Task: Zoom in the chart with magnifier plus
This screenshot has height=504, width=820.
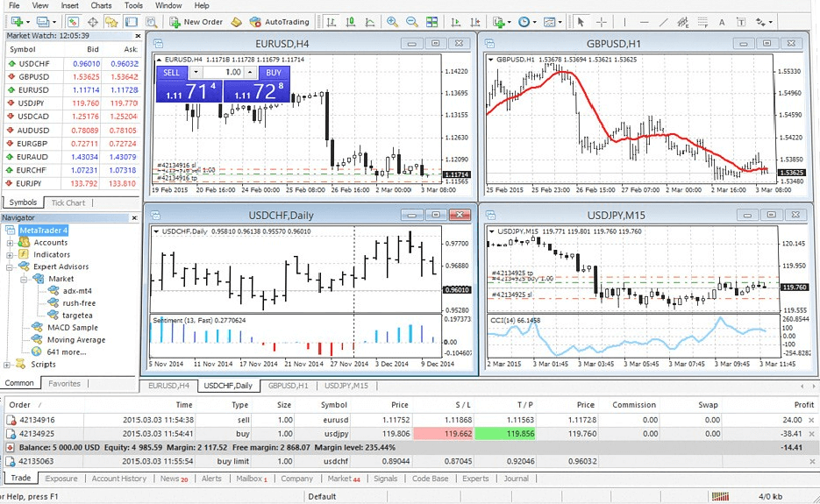Action: pyautogui.click(x=392, y=22)
